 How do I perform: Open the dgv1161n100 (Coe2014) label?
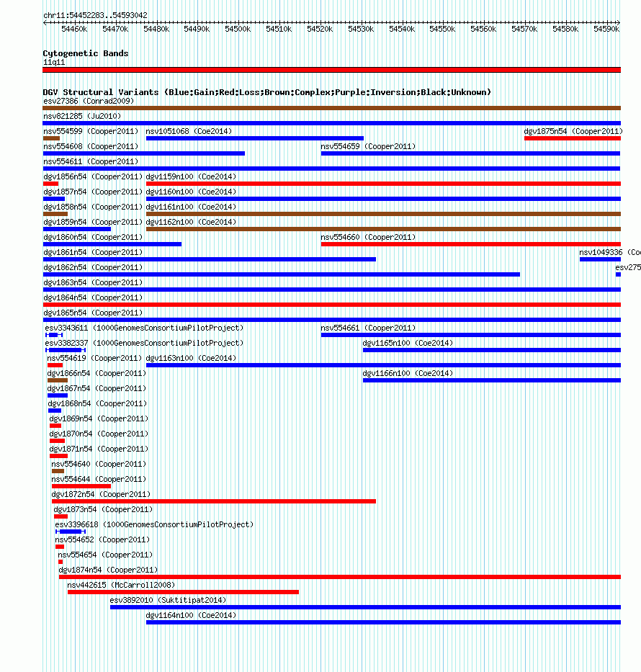[x=191, y=207]
